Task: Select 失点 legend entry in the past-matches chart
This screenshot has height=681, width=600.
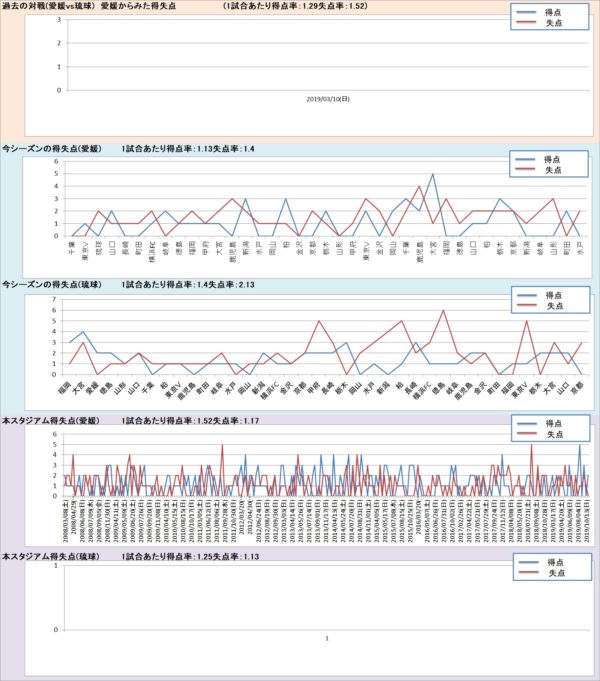Action: (x=553, y=23)
